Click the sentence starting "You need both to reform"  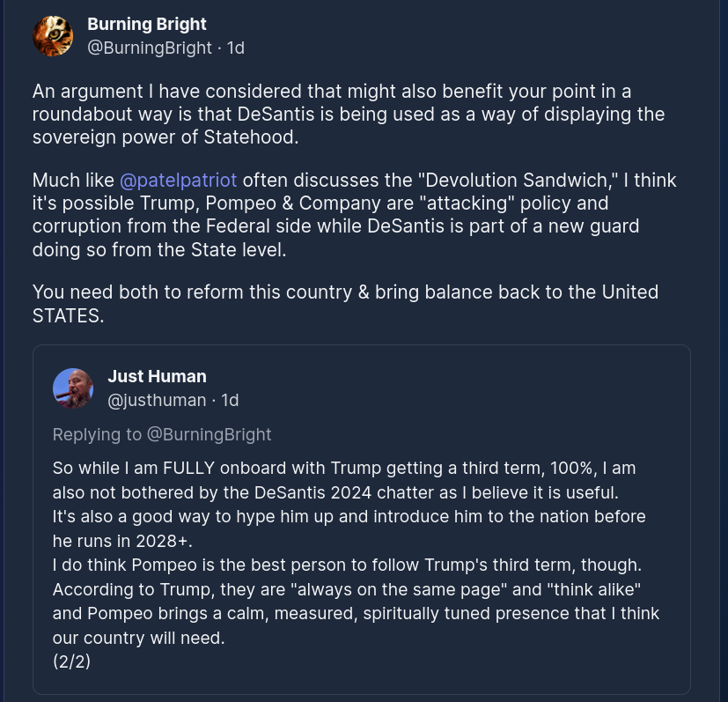coord(345,292)
